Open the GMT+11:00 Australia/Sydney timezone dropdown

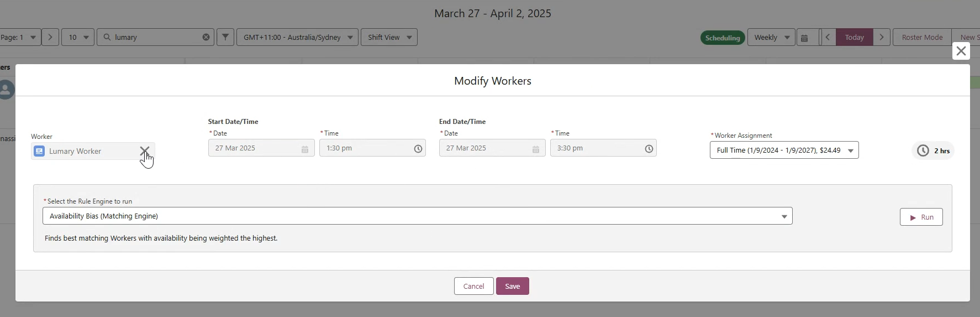pos(297,37)
